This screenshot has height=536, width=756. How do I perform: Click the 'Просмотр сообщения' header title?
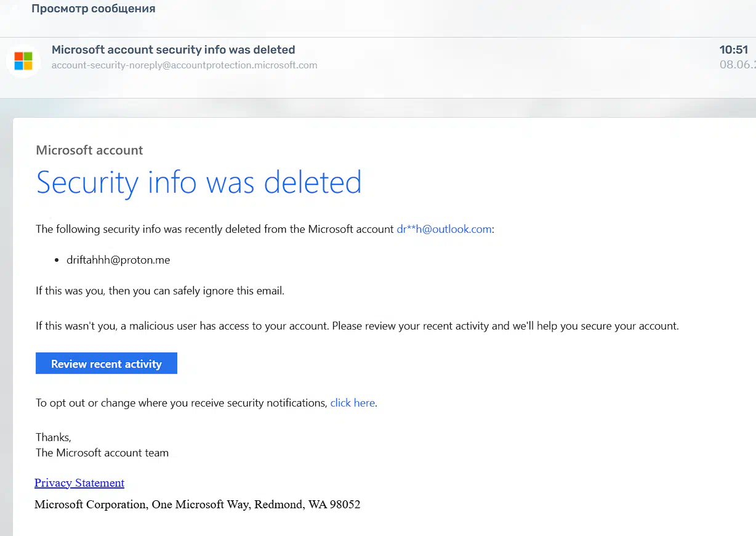click(94, 9)
